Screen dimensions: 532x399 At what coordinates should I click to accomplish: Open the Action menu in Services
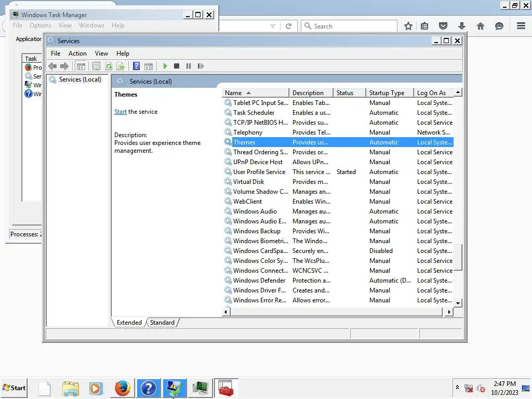(x=78, y=54)
